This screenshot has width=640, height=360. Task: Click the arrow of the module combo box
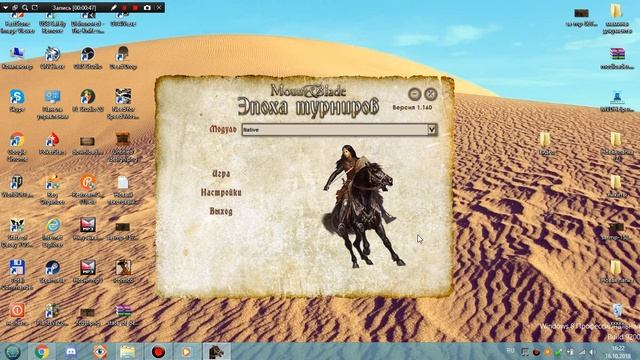[431, 130]
